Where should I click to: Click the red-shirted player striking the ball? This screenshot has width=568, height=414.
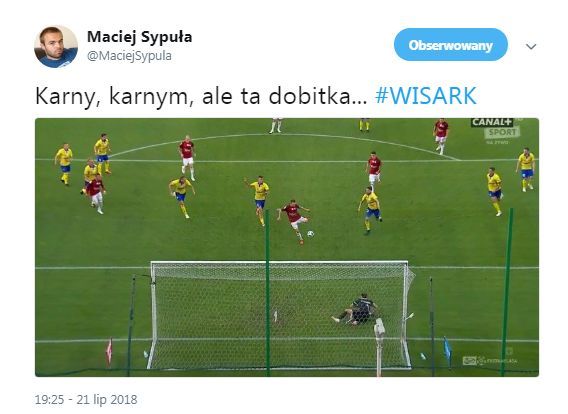coord(294,221)
